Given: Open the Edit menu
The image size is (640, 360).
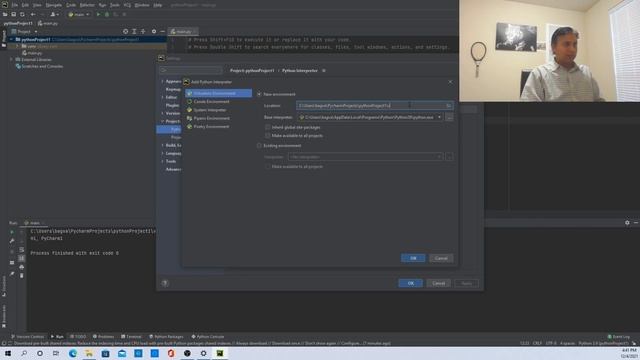Looking at the screenshot, I should (x=25, y=5).
